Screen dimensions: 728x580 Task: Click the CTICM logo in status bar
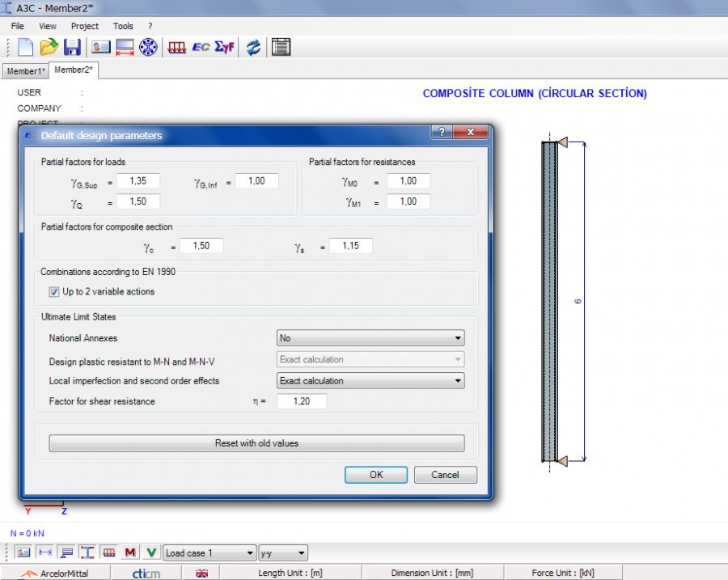(x=146, y=574)
